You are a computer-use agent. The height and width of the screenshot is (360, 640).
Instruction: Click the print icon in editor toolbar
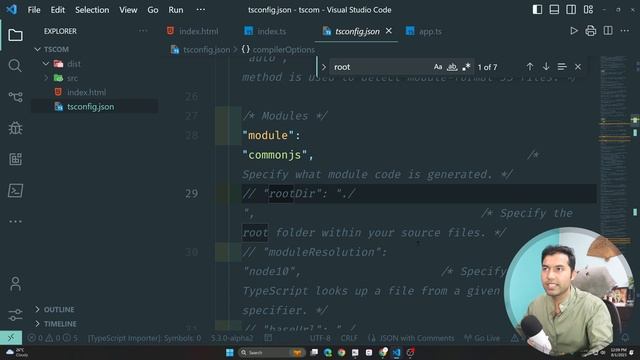coord(591,31)
